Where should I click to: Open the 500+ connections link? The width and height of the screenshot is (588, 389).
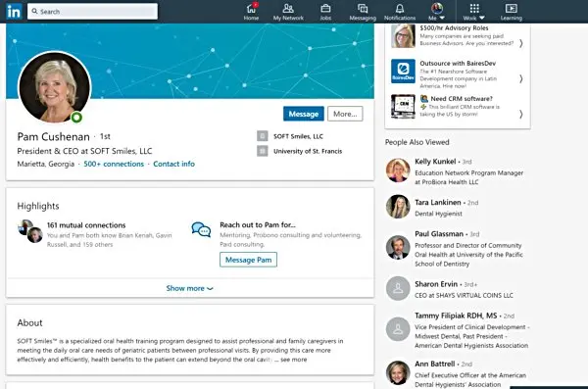[114, 164]
